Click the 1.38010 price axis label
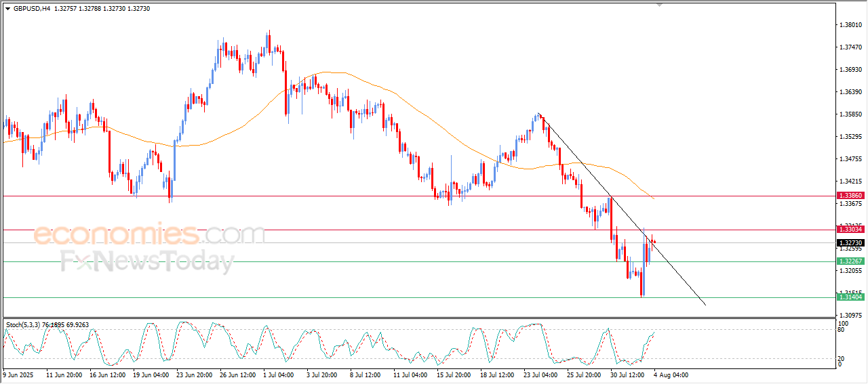The width and height of the screenshot is (868, 384). (x=850, y=25)
